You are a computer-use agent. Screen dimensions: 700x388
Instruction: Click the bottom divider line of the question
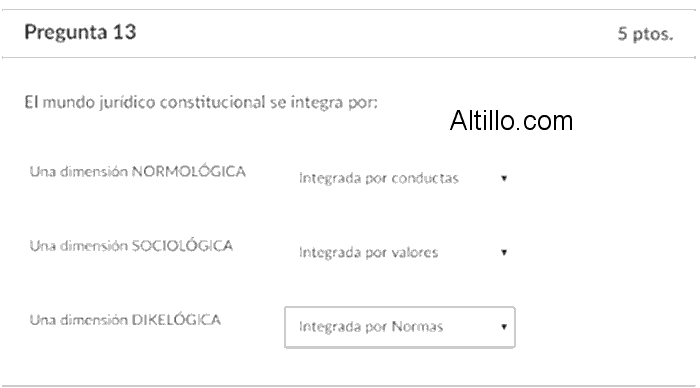coord(349,386)
